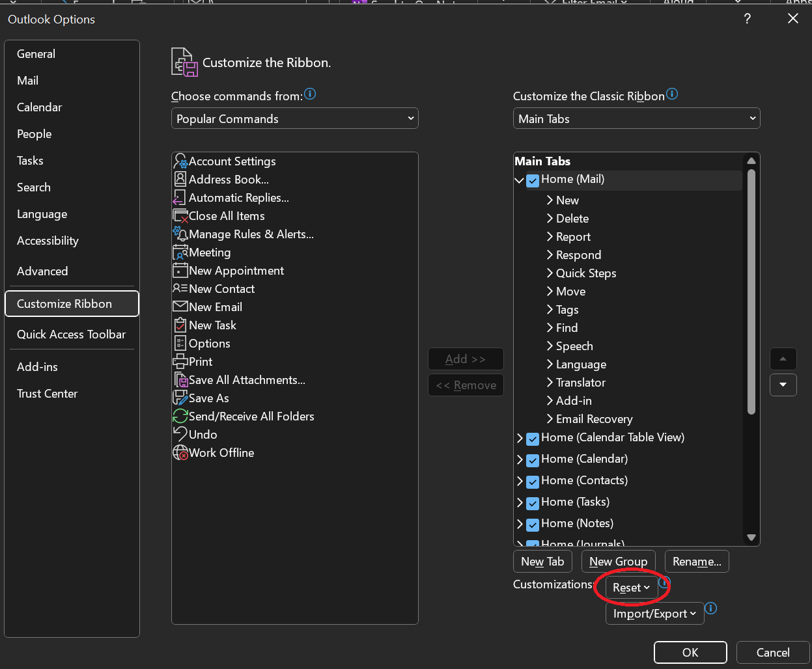Click the OK button
The image size is (812, 669).
click(690, 653)
